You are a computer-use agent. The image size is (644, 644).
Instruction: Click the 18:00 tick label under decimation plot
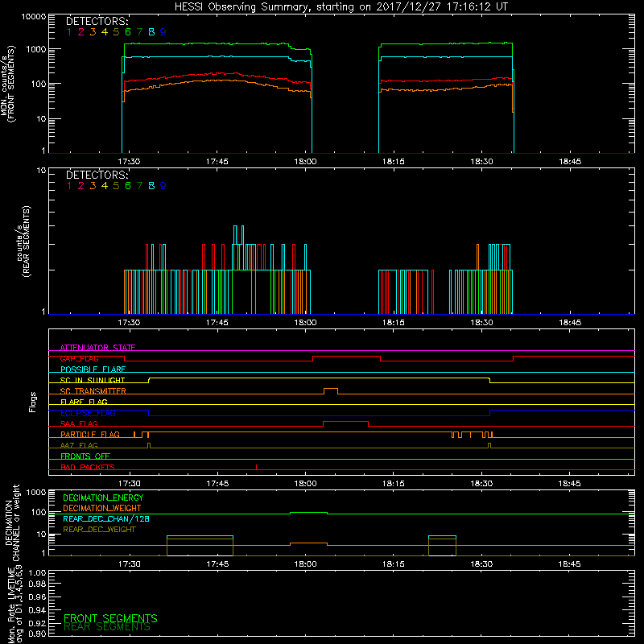click(305, 564)
